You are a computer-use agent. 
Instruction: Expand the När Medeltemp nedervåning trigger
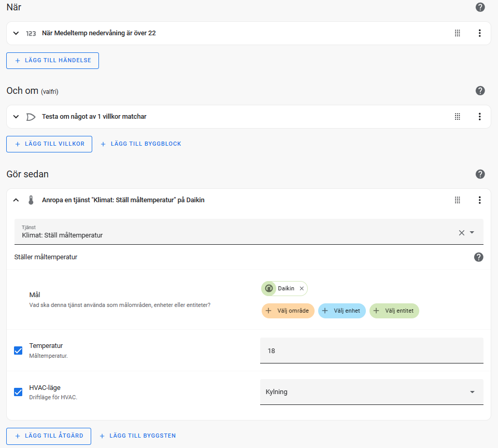click(x=16, y=33)
